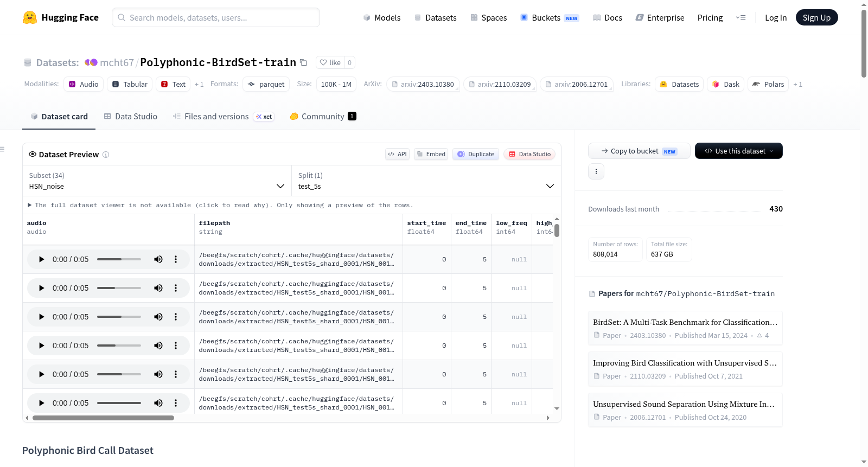The height and width of the screenshot is (467, 868).
Task: Click the xet badge beside Files and versions
Action: (264, 117)
